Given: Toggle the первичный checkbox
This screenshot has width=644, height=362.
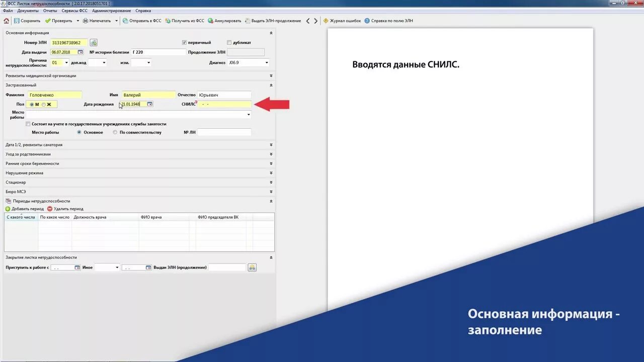Looking at the screenshot, I should click(184, 43).
